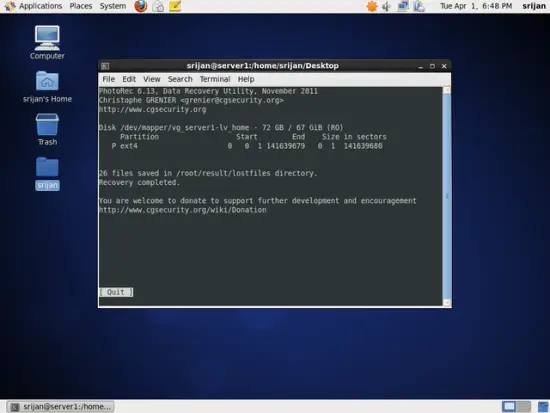Open the mail client launcher icon
The width and height of the screenshot is (550, 413).
point(158,6)
